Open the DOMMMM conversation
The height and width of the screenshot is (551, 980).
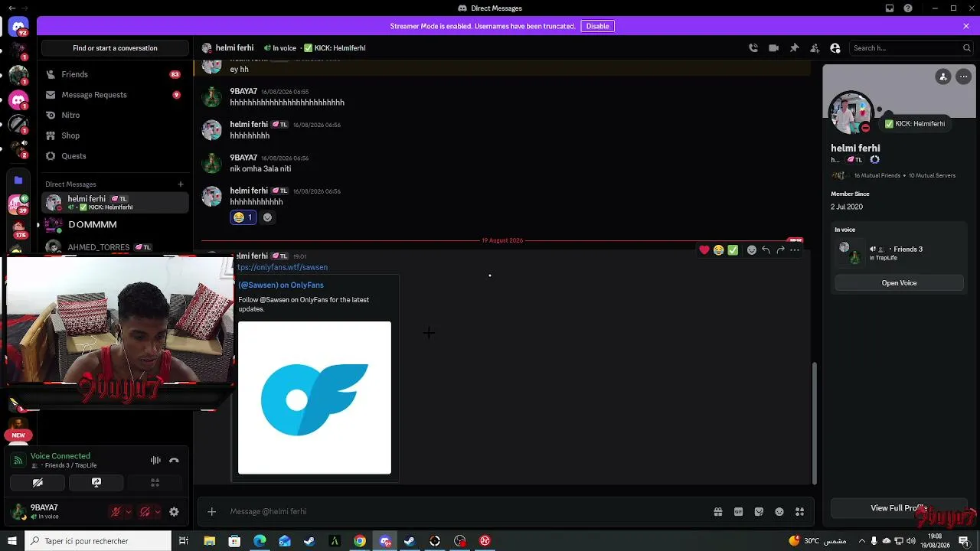115,225
